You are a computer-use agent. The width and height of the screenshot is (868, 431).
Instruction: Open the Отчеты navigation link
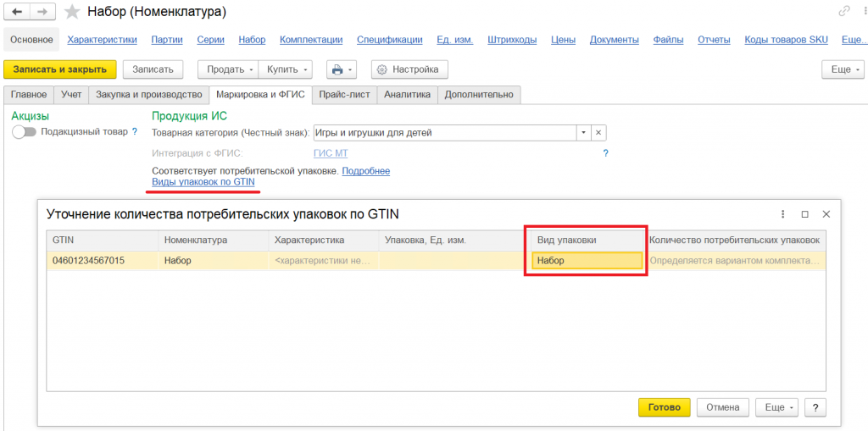click(714, 40)
